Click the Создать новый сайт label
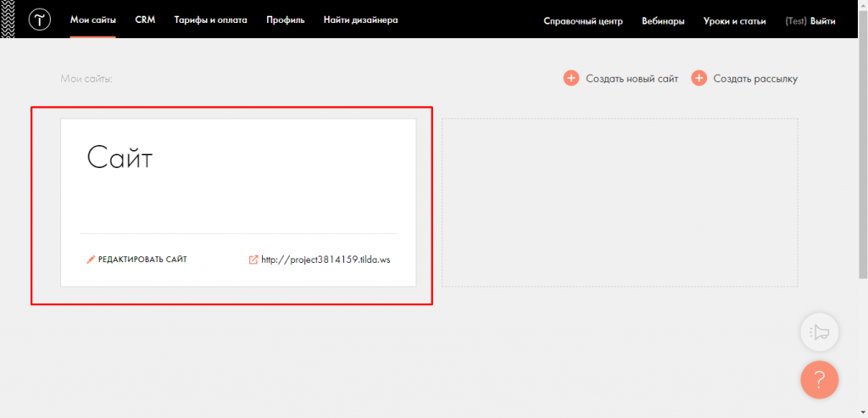868x418 pixels. click(632, 79)
